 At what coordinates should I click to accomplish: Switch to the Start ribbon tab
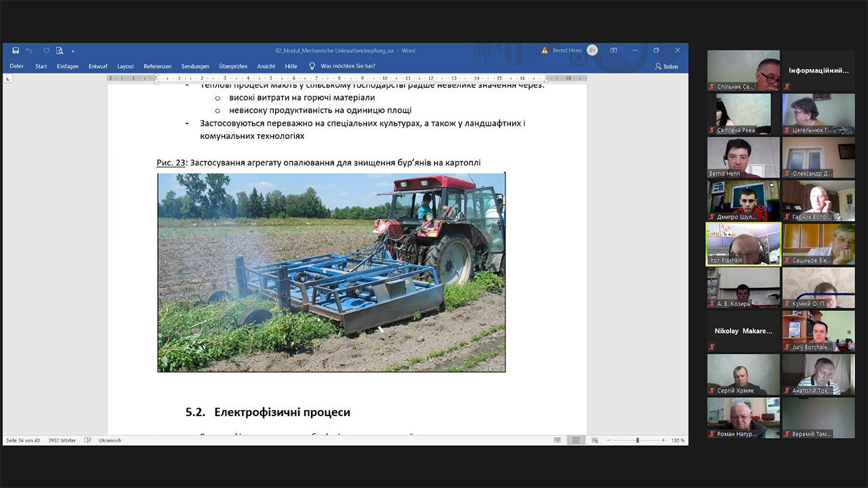click(x=41, y=66)
